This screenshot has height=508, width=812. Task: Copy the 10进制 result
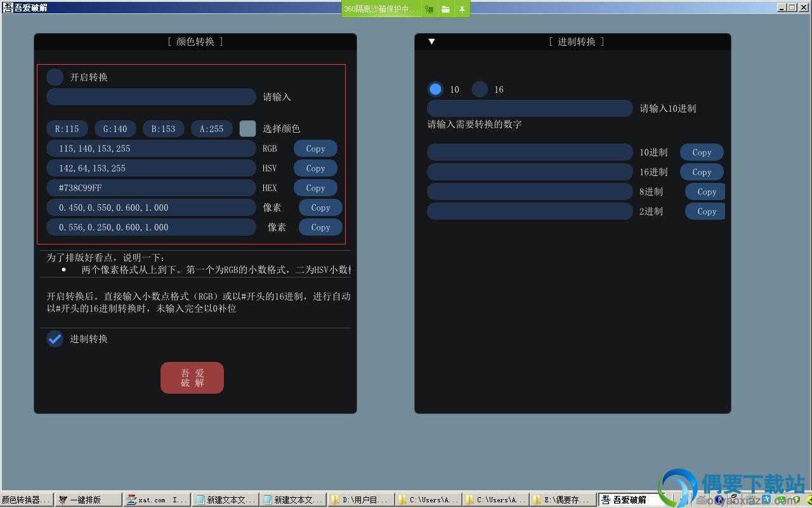pyautogui.click(x=702, y=152)
